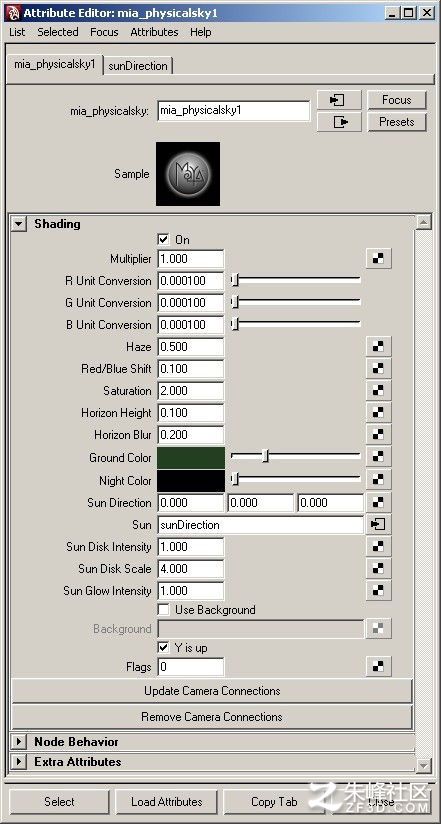
Task: Click the checker map button for Multiplier
Action: point(378,259)
